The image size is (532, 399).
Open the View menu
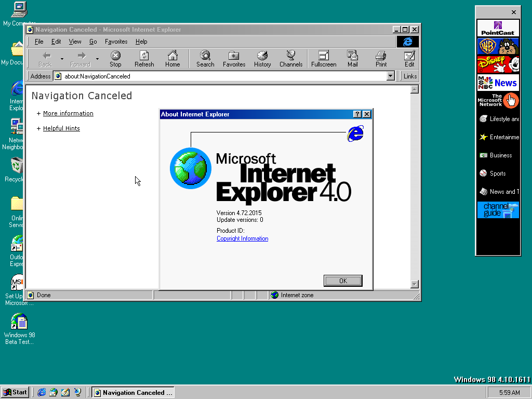point(75,42)
